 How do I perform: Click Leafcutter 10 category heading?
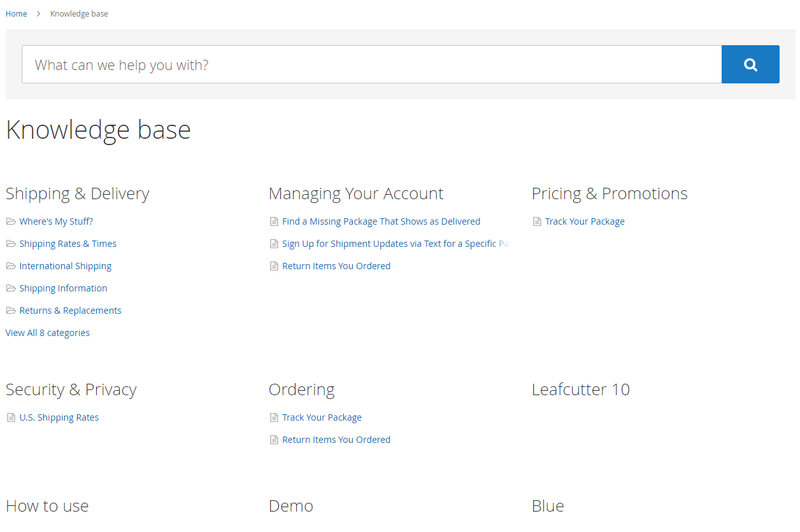(581, 389)
